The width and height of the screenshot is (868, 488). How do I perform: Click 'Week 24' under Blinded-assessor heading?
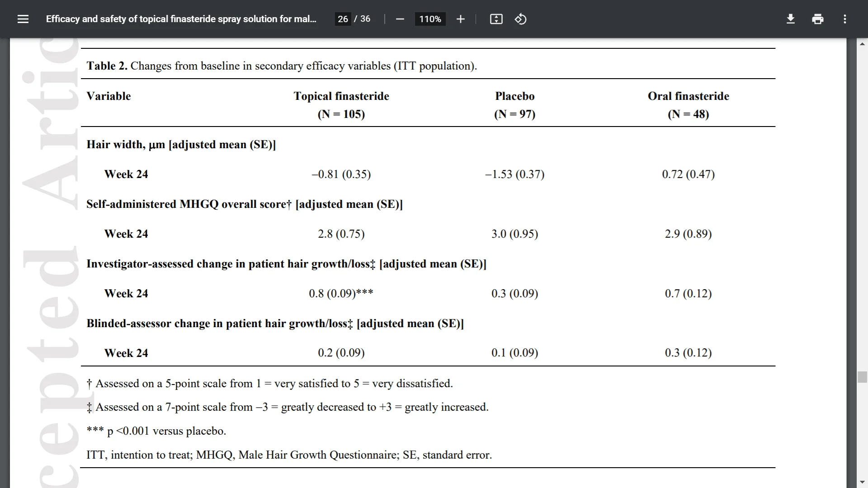126,353
